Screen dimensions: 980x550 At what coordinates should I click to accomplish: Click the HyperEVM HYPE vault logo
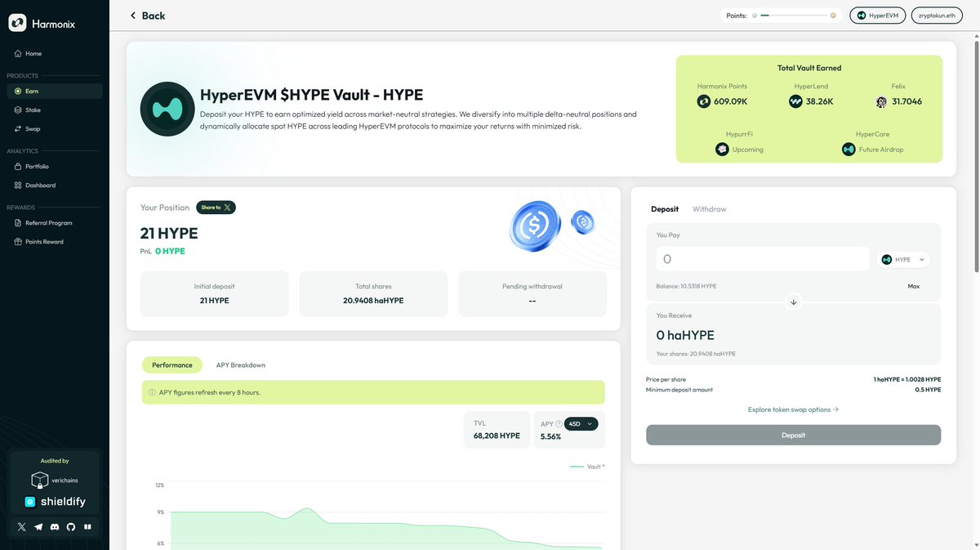pos(167,109)
